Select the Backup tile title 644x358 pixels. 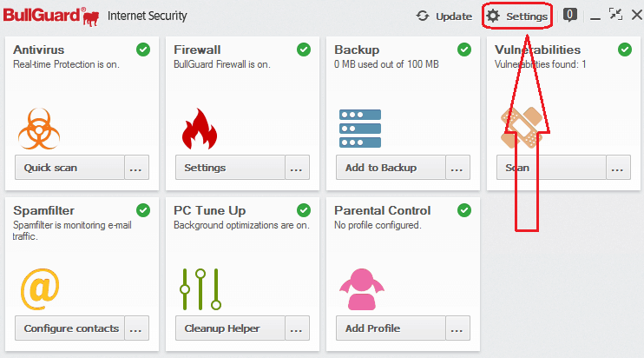pos(357,50)
